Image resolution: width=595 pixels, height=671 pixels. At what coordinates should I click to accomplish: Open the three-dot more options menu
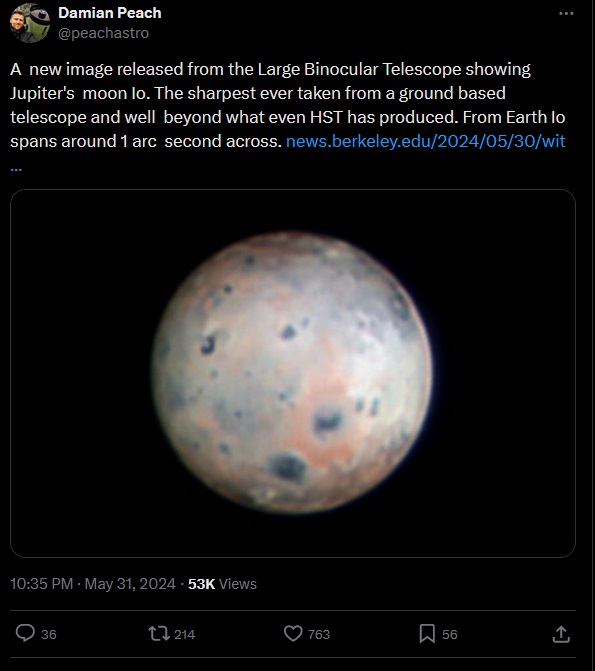click(x=566, y=14)
